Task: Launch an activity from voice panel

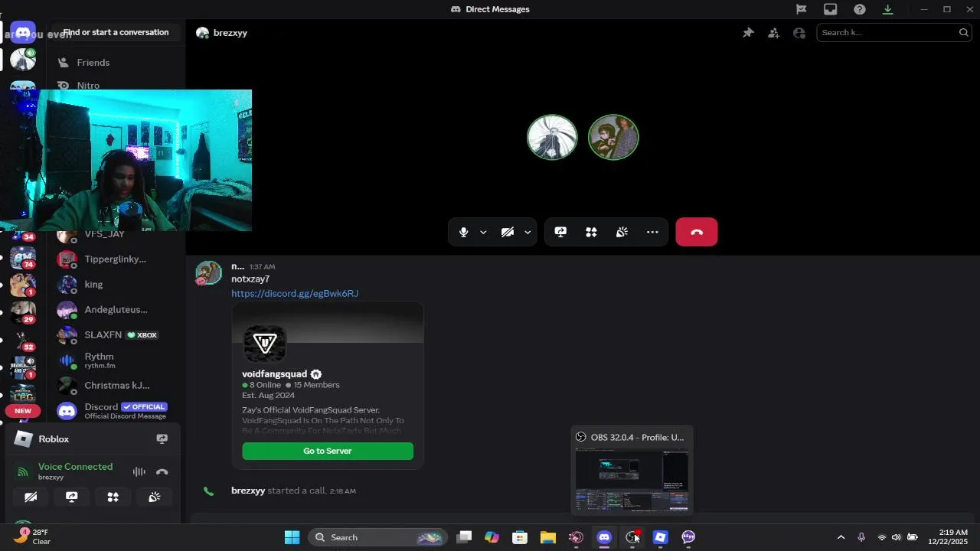Action: point(113,497)
